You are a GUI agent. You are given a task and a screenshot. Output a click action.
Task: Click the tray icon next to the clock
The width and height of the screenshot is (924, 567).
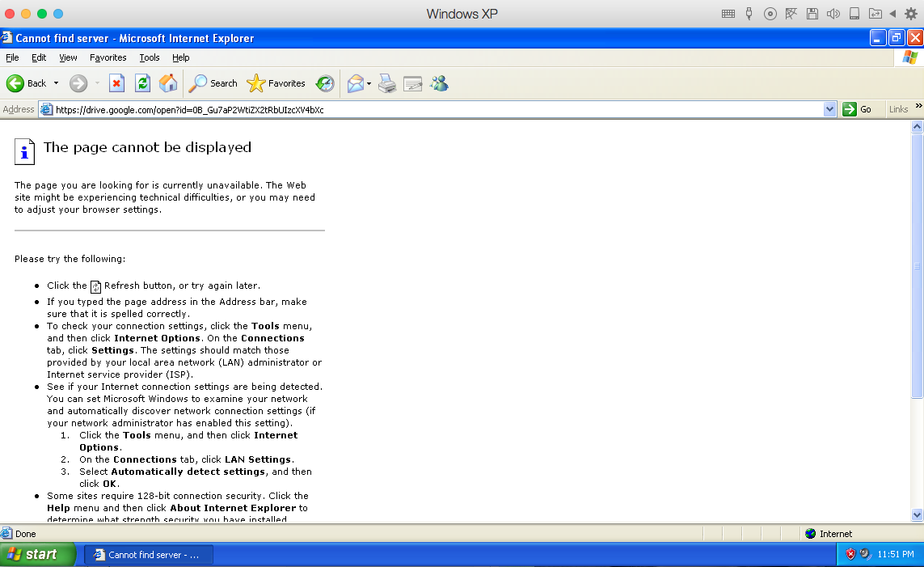(x=865, y=554)
